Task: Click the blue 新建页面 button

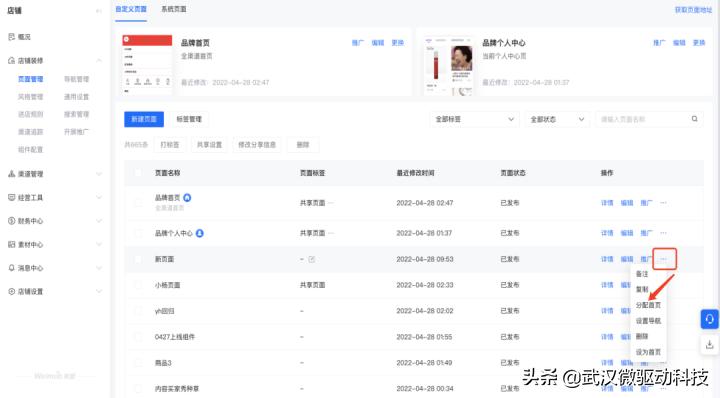Action: (x=144, y=119)
